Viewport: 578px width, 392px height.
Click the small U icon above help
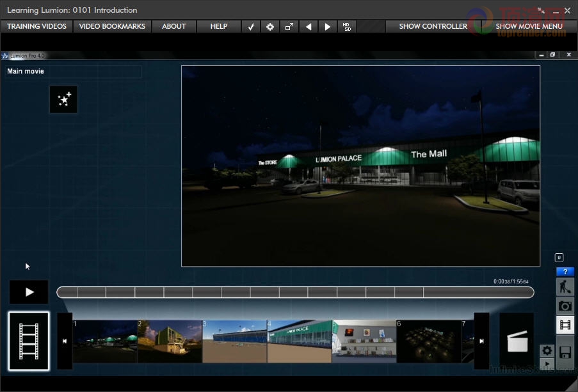click(559, 258)
